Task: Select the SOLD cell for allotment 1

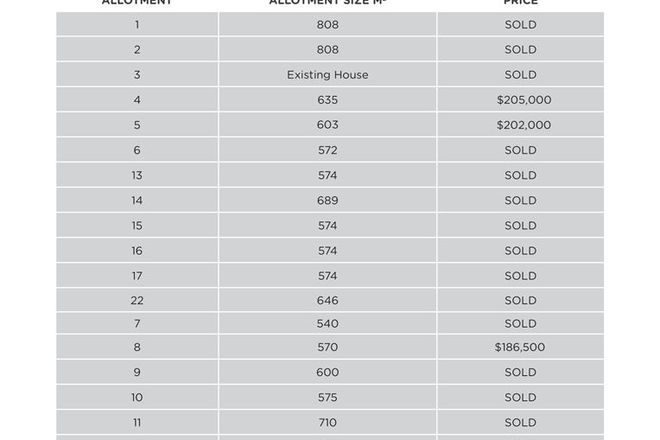Action: click(x=520, y=25)
